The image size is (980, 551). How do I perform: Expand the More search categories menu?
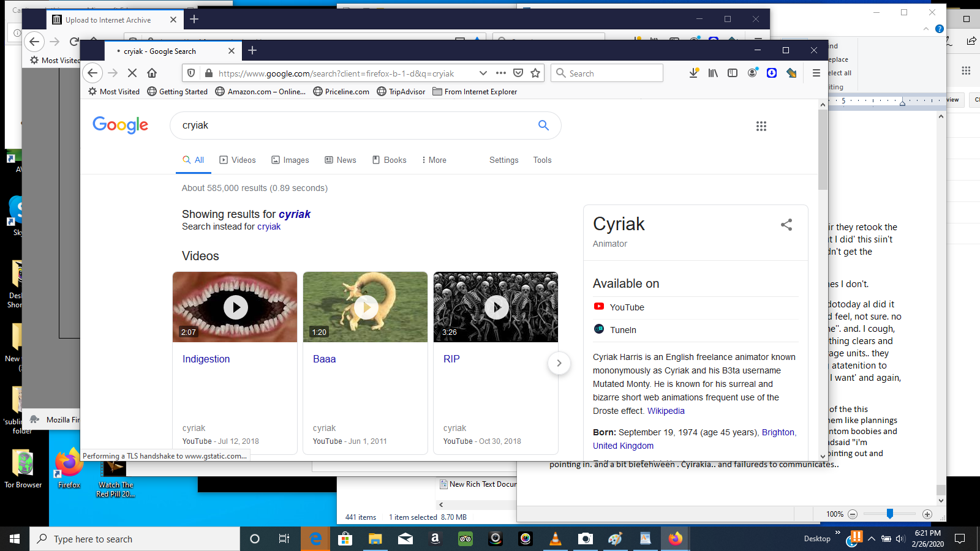(x=434, y=160)
